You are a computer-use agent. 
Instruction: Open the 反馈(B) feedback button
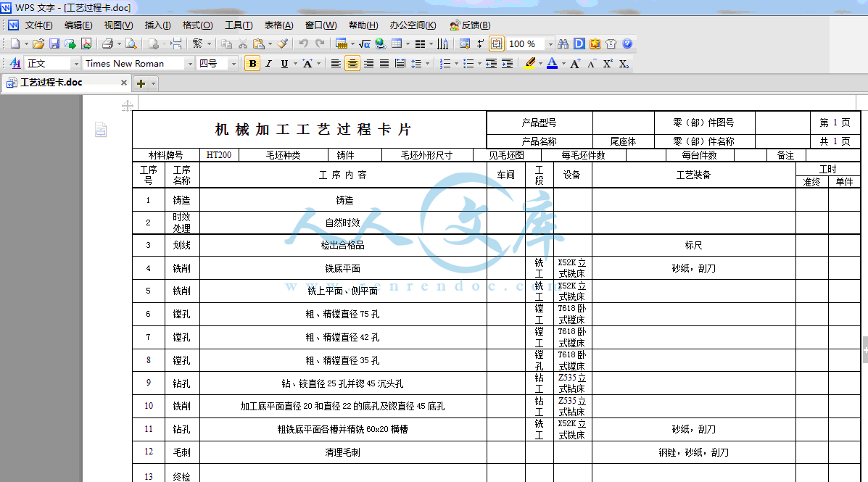tap(470, 25)
